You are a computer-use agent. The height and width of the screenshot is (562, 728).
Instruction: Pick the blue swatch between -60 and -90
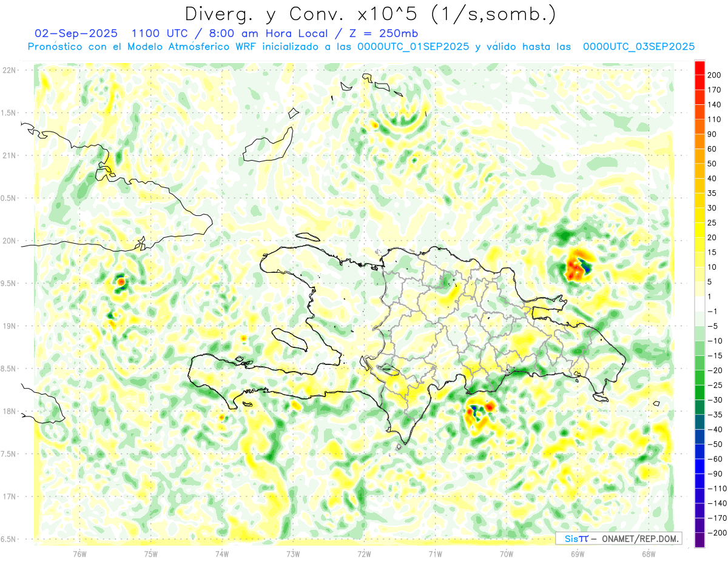(x=700, y=466)
